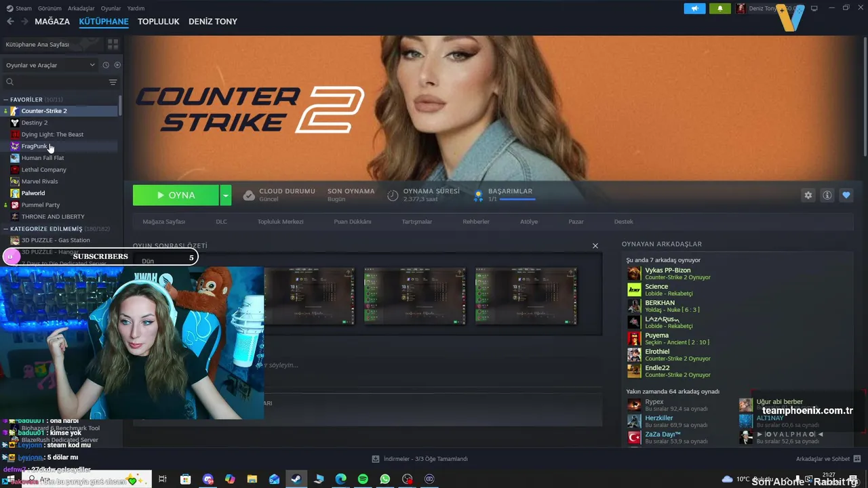Click the library search field
868x488 pixels.
(x=54, y=82)
